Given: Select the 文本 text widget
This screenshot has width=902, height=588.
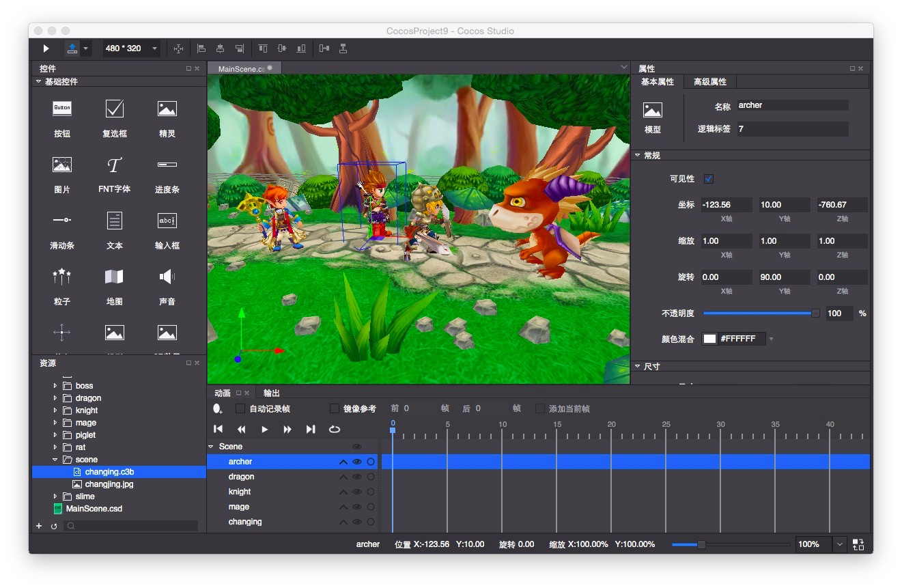Looking at the screenshot, I should [115, 230].
